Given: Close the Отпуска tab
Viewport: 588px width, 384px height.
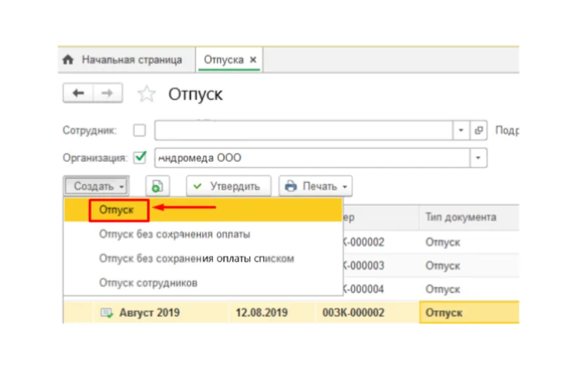Looking at the screenshot, I should [x=253, y=60].
